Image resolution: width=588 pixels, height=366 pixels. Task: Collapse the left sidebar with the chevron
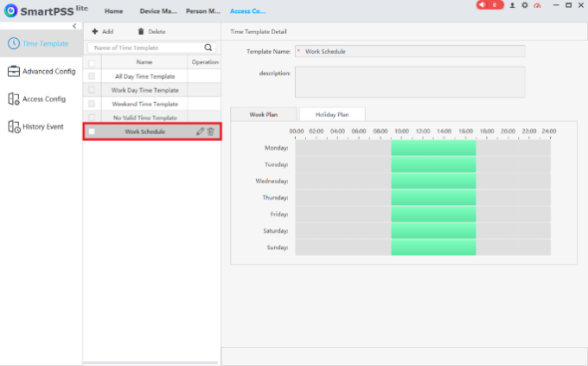[x=74, y=26]
